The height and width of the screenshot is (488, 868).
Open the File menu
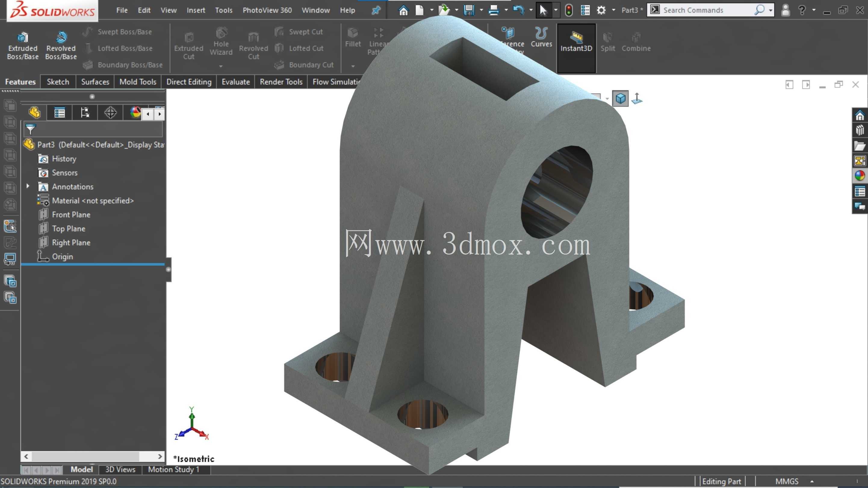122,10
